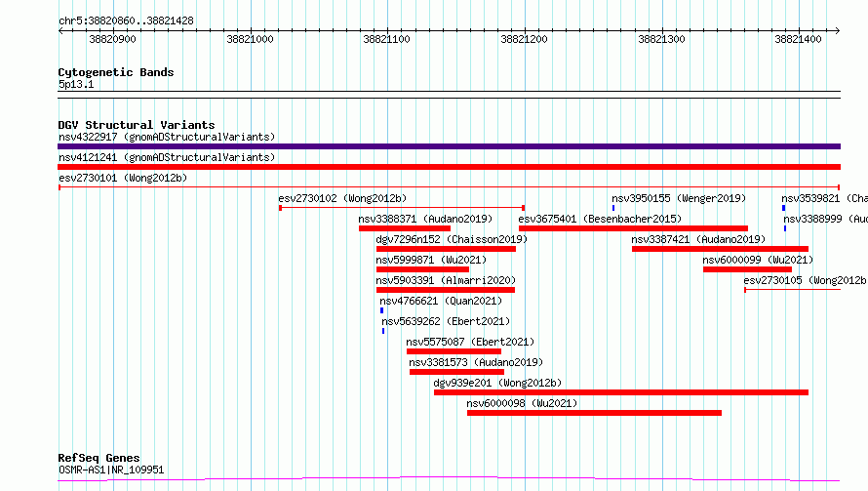Click ruler position 38820900

[x=112, y=39]
